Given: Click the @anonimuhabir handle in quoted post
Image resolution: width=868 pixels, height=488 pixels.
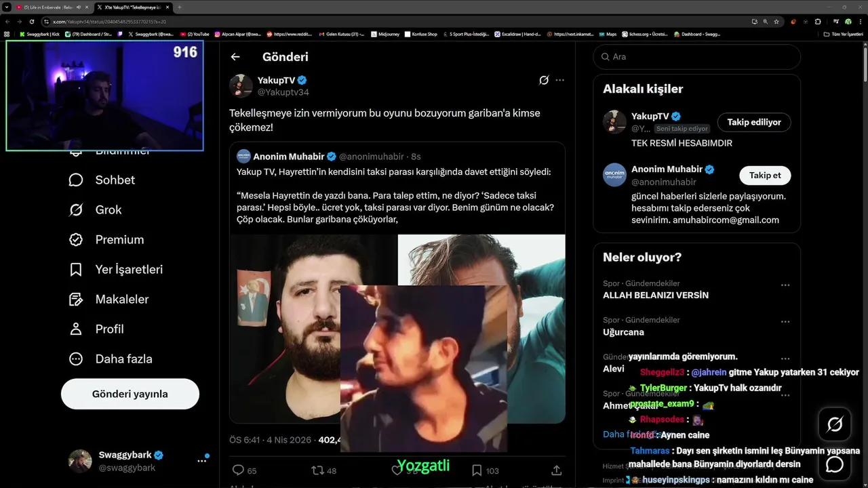Looking at the screenshot, I should pyautogui.click(x=371, y=157).
